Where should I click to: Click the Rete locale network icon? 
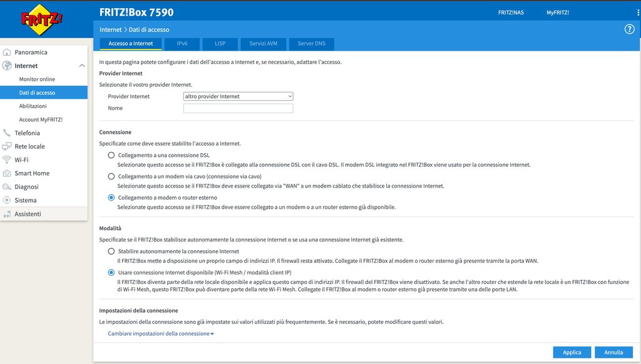[7, 146]
